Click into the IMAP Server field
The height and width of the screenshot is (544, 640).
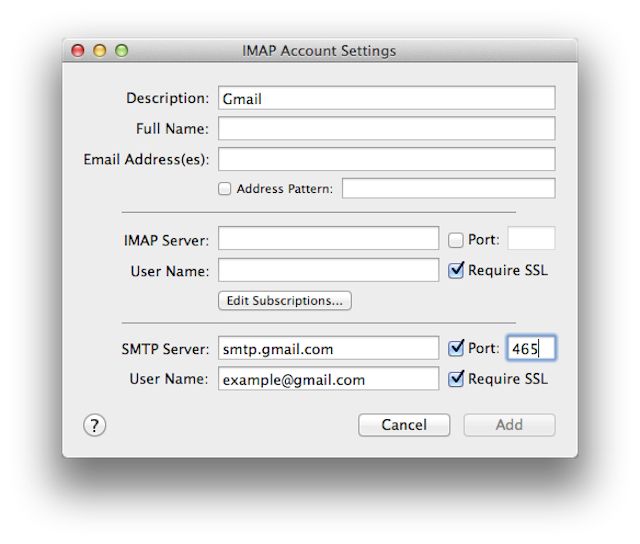pyautogui.click(x=329, y=239)
